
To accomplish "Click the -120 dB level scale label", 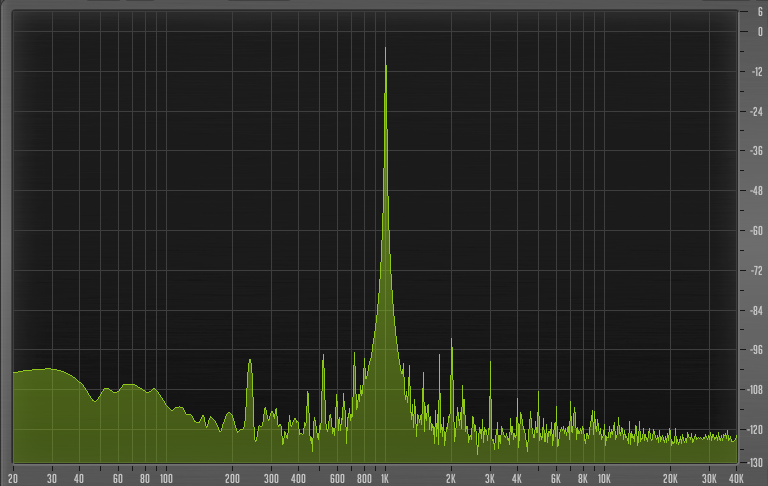I will point(755,430).
